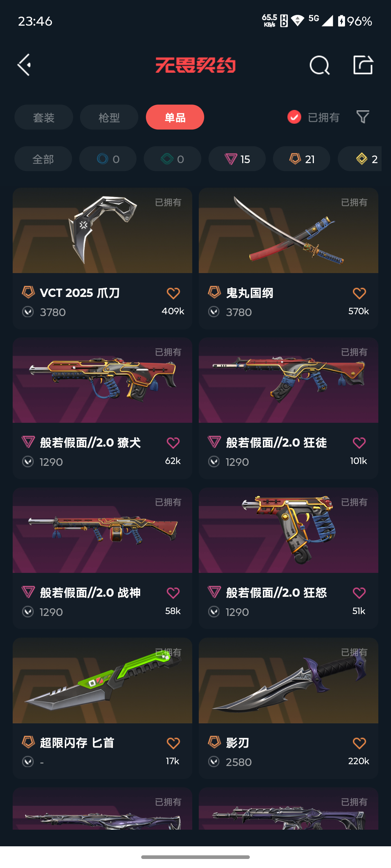Tap heart icon on 般若假面//2.0 獠犬
Screen dimensions: 391x868
point(173,443)
